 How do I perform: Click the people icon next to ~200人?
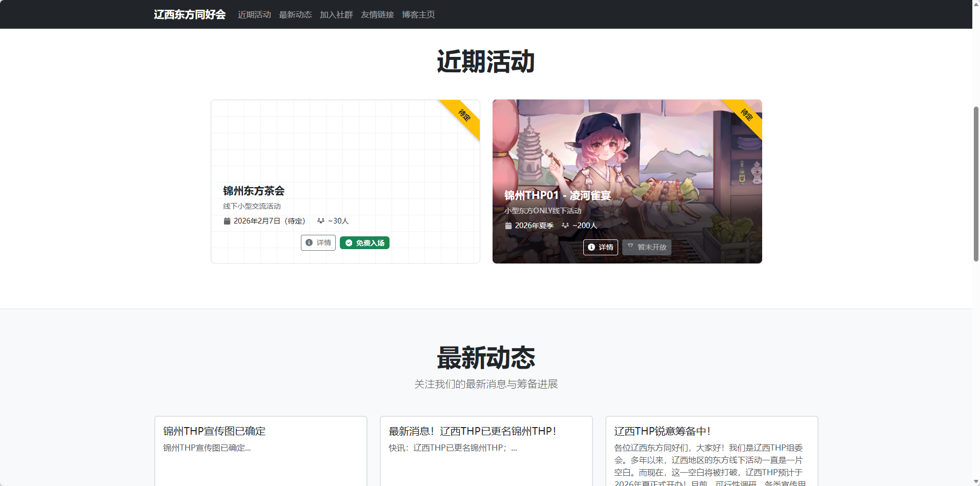point(565,226)
